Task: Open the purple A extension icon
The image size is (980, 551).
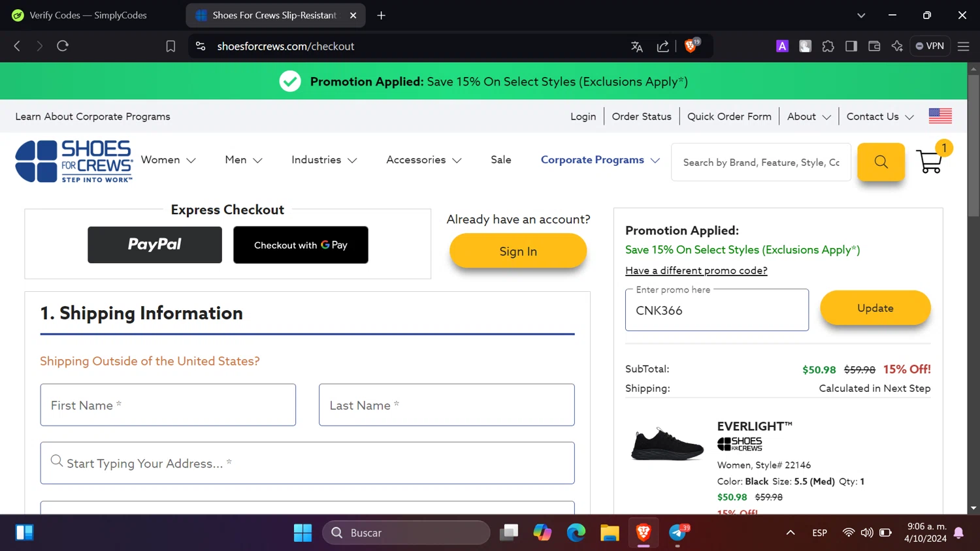Action: click(x=782, y=46)
